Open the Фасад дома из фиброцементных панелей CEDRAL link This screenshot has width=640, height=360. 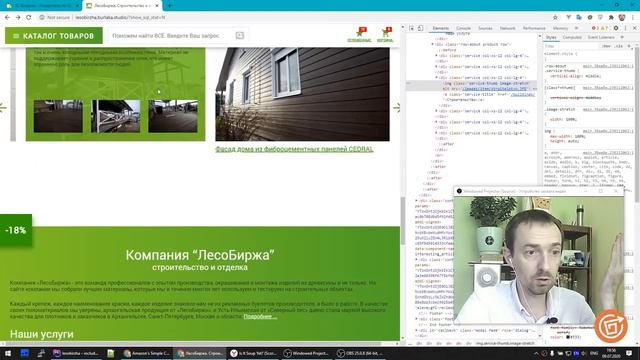294,149
